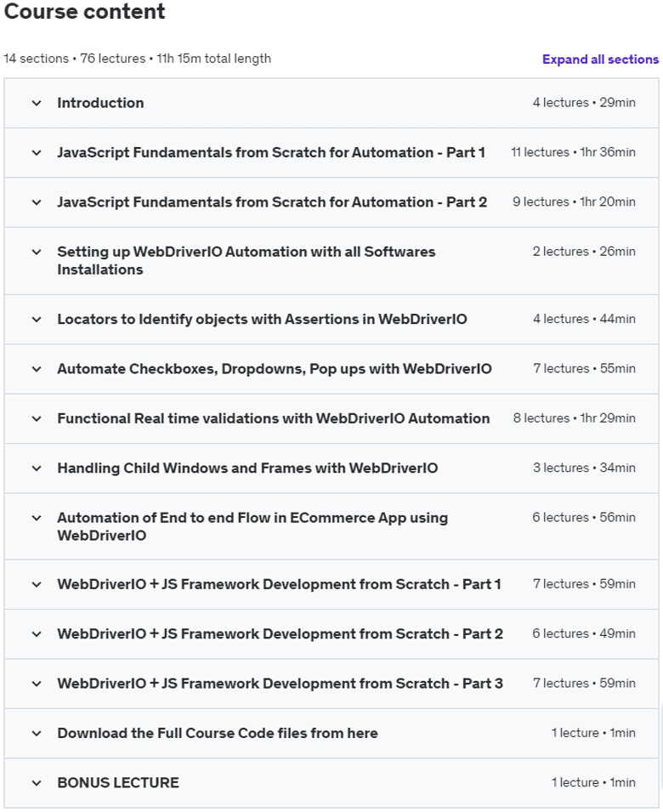The height and width of the screenshot is (812, 663).
Task: Click '1 lecture • 1min' in BONUS LECTURE row
Action: 593,782
